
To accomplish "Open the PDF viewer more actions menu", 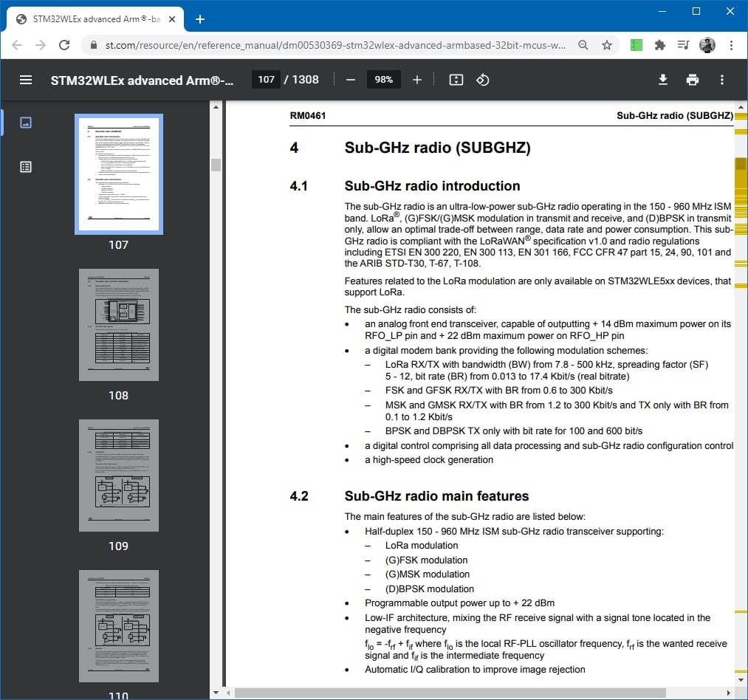I will [721, 80].
